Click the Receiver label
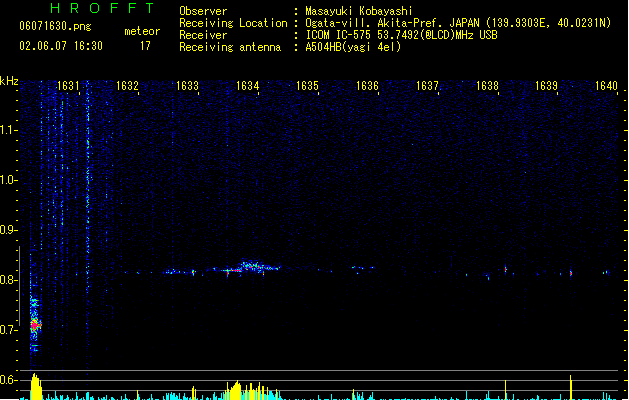Image resolution: width=629 pixels, height=400 pixels. (203, 35)
